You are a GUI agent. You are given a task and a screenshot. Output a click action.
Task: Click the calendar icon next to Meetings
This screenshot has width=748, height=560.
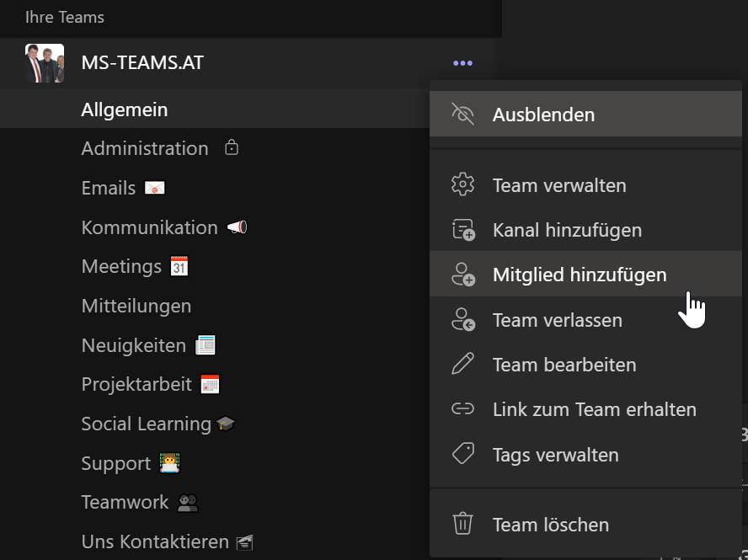[x=179, y=266]
